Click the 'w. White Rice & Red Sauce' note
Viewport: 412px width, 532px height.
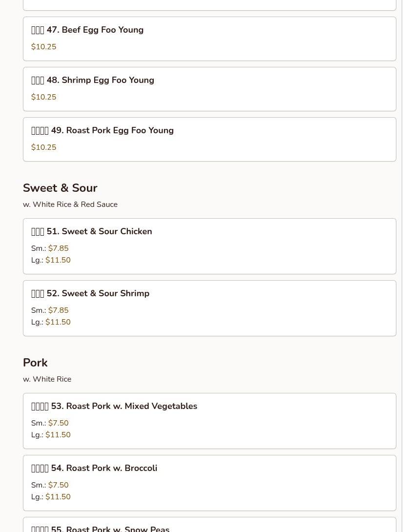70,205
